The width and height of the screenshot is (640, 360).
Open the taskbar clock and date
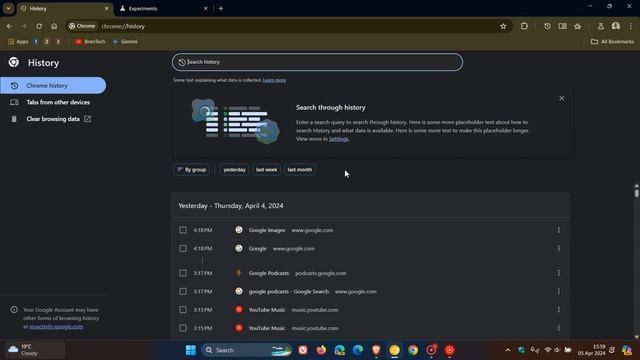pyautogui.click(x=592, y=350)
